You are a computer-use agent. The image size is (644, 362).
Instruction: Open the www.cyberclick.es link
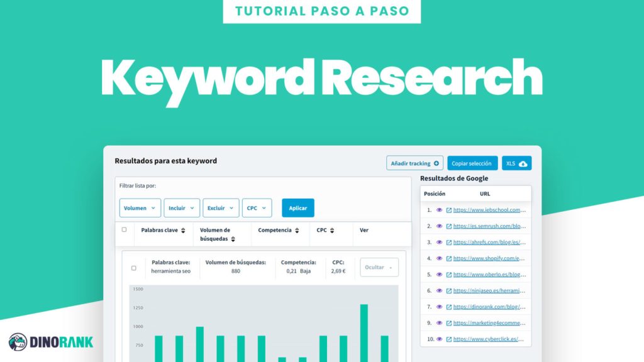point(488,339)
